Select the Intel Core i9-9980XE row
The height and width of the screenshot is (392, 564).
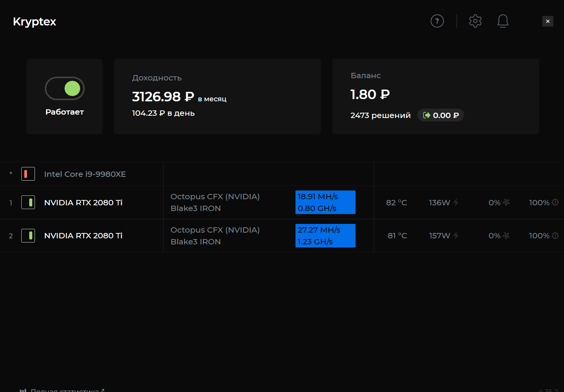coord(282,174)
